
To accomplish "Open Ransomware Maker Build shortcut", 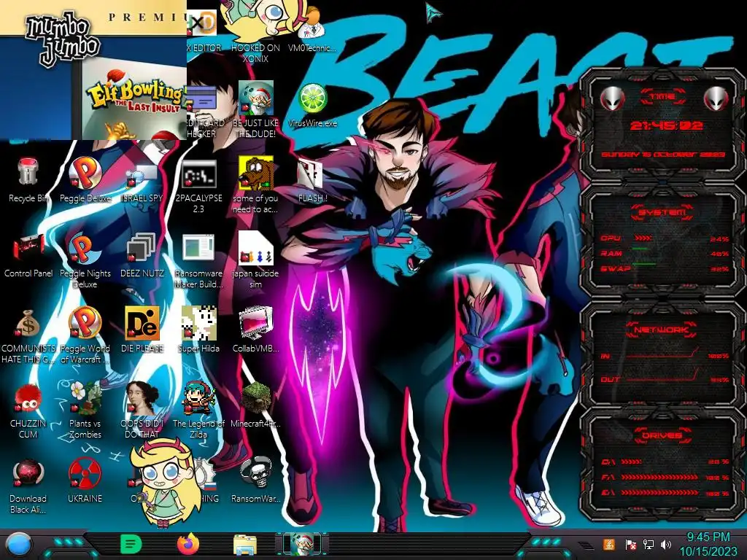I will (198, 261).
